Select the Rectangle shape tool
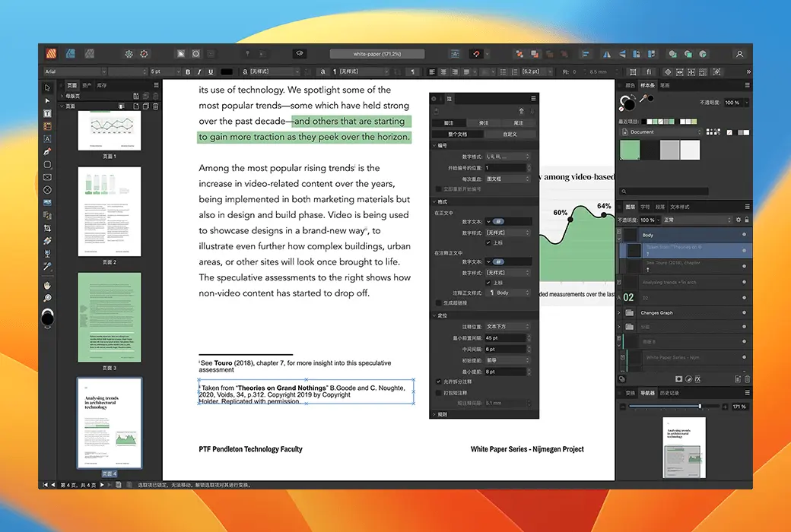Image resolution: width=791 pixels, height=532 pixels. (47, 164)
